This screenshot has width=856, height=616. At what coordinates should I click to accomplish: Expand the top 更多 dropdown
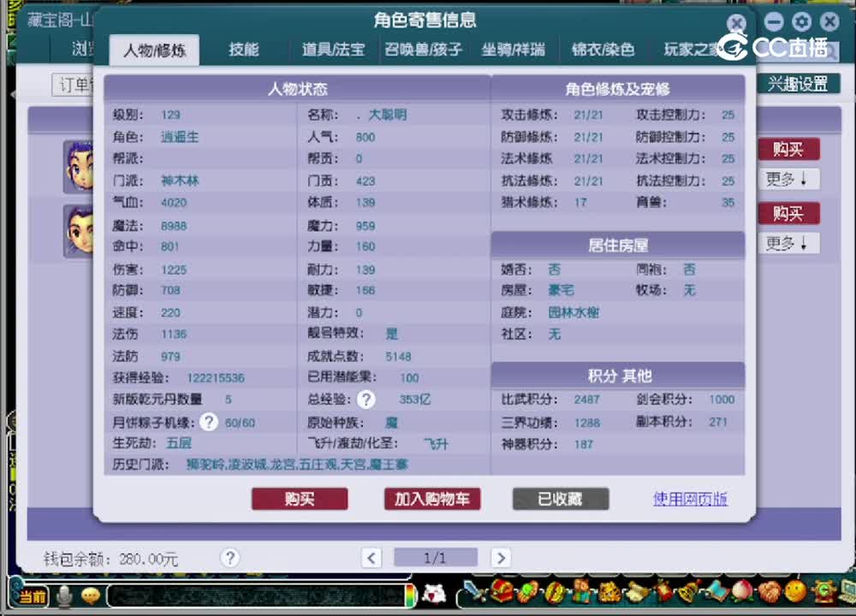point(788,179)
